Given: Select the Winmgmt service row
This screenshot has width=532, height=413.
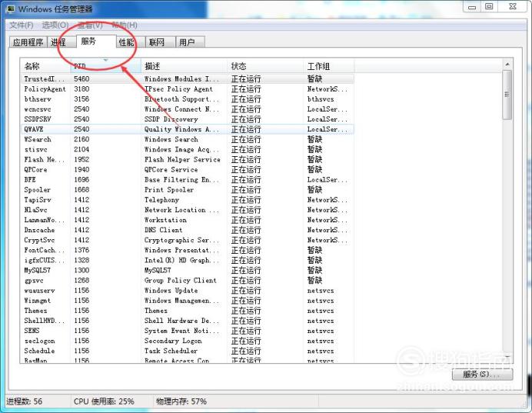Looking at the screenshot, I should 187,301.
